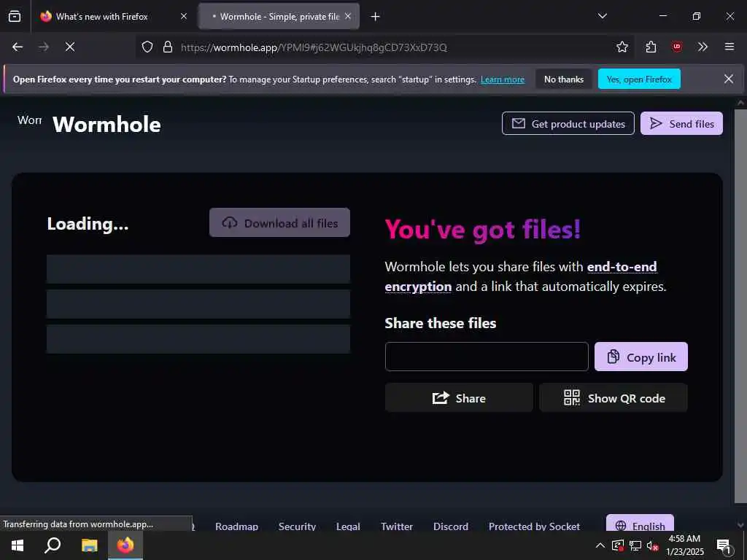Open the Roadmap footer link
The height and width of the screenshot is (560, 747).
tap(236, 526)
